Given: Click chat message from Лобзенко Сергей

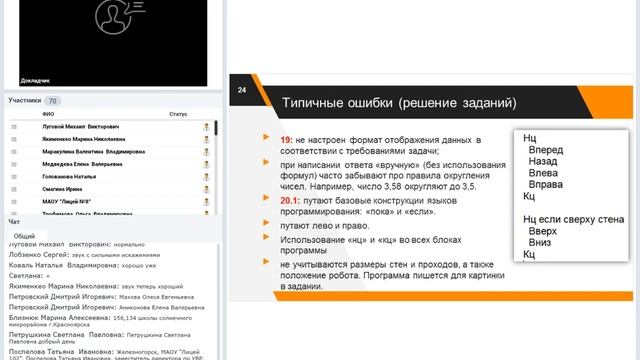Looking at the screenshot, I should [84, 255].
